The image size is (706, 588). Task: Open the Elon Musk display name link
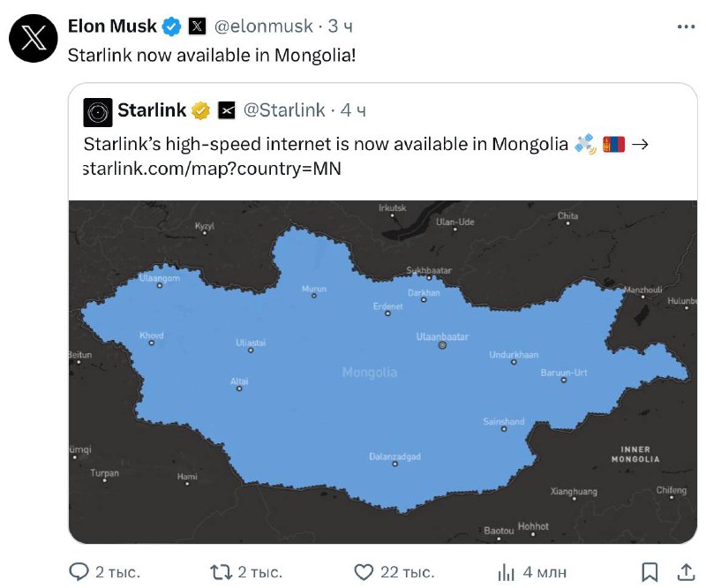click(x=112, y=27)
